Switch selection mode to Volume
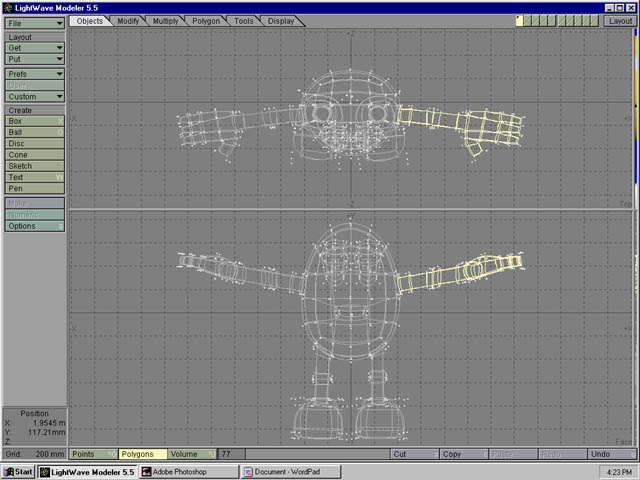This screenshot has height=480, width=640. [192, 454]
